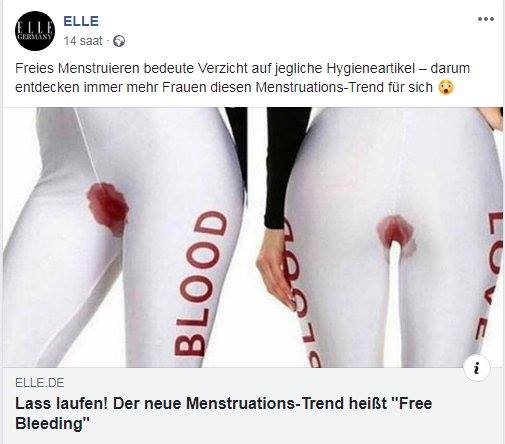Click the "LOVE" lettering at the image edge
505x444 pixels.
pyautogui.click(x=494, y=275)
